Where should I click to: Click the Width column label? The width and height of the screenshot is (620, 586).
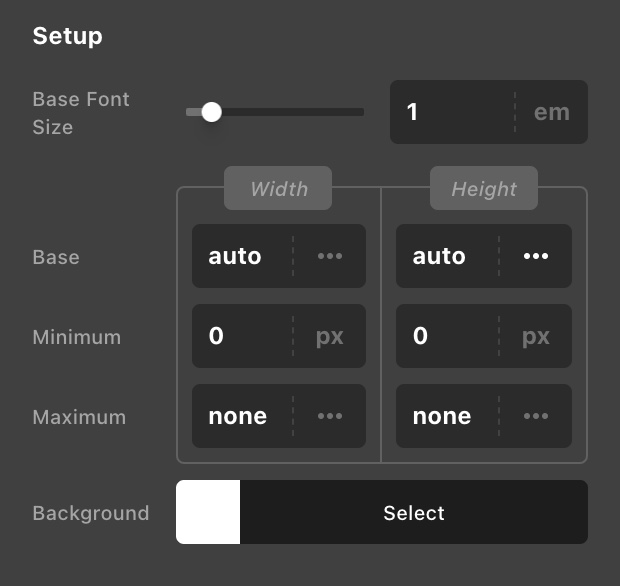click(278, 188)
